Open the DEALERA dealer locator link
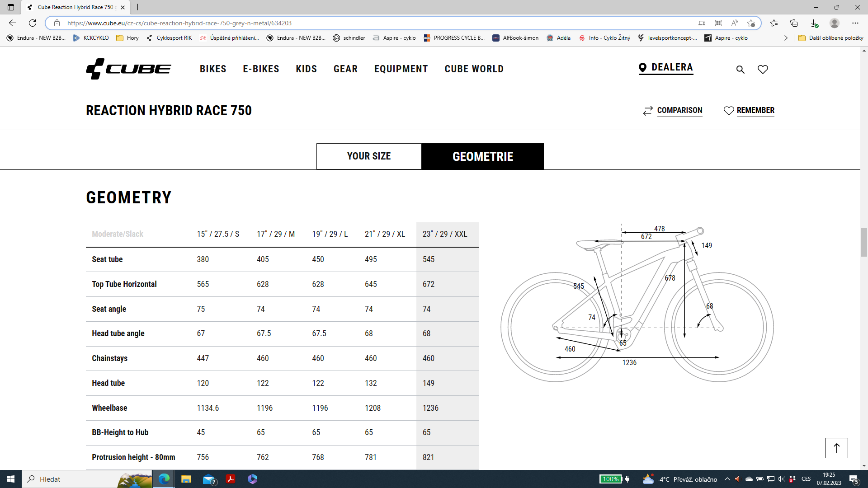Viewport: 868px width, 488px height. [x=665, y=67]
